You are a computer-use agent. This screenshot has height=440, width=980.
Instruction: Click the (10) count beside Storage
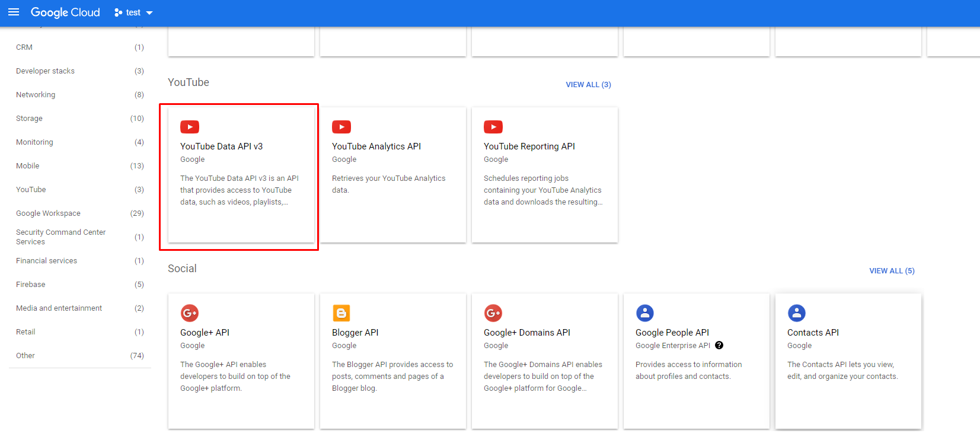(137, 119)
